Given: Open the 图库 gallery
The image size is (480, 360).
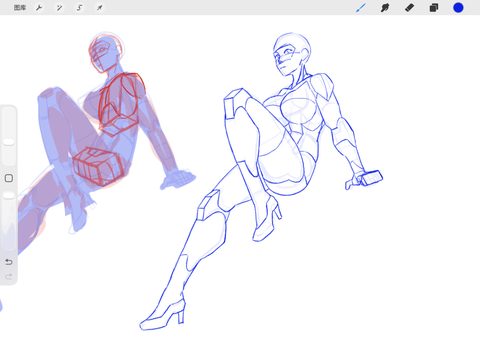Looking at the screenshot, I should pyautogui.click(x=20, y=7).
